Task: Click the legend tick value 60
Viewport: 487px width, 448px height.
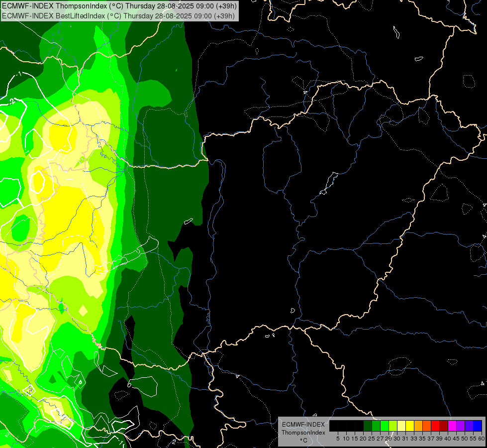Action: (482, 439)
